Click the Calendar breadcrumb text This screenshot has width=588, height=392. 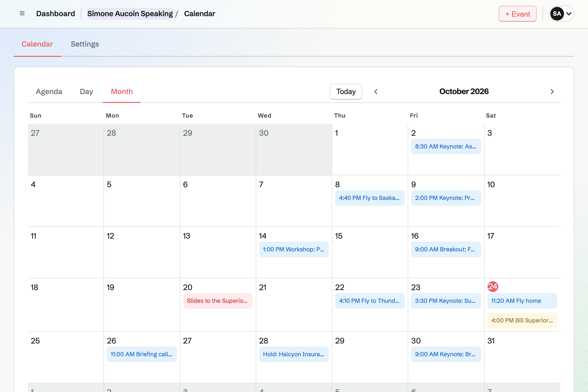[x=199, y=13]
